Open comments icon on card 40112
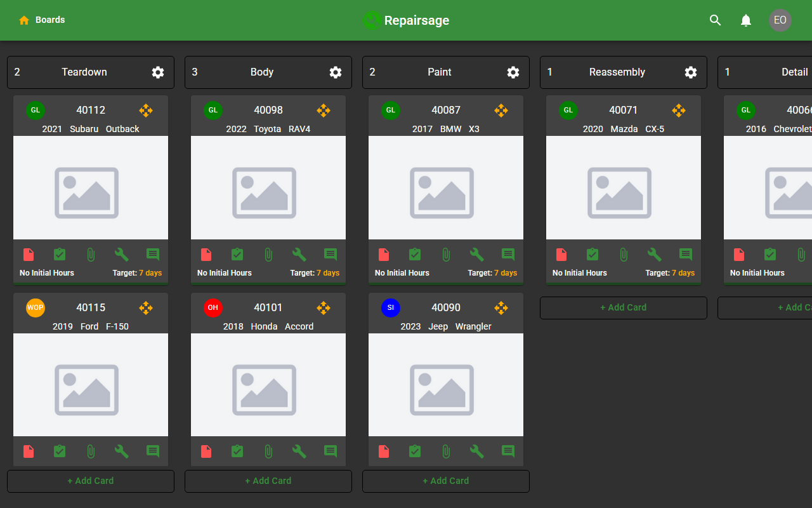The height and width of the screenshot is (508, 812). point(153,255)
